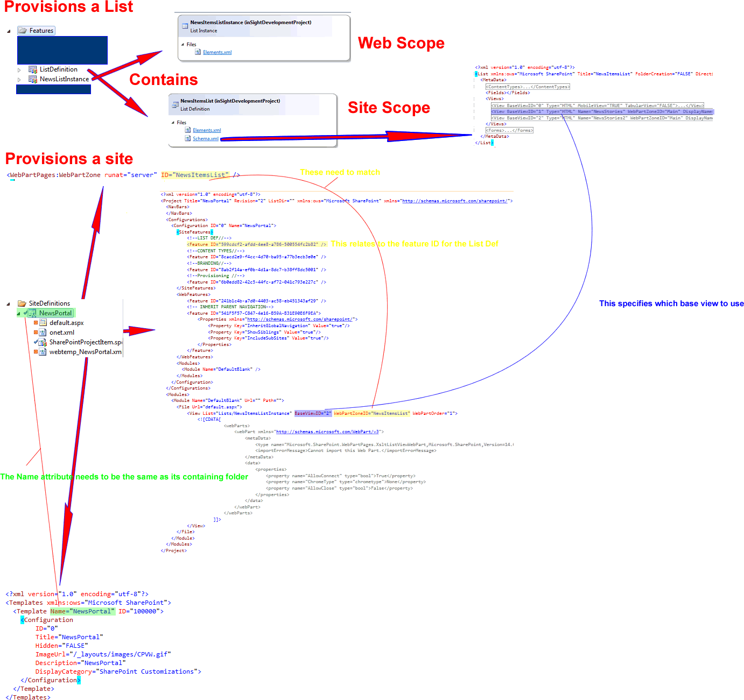Select default.aspx in the tree

[67, 323]
